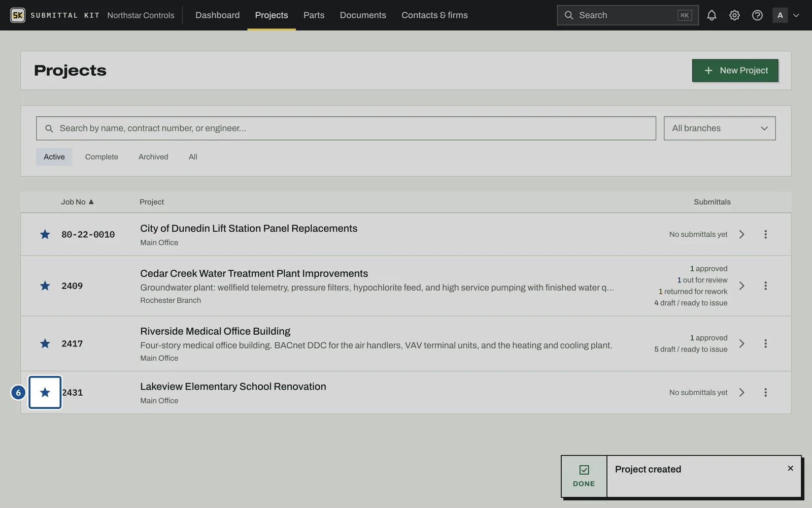Show All projects filter

pos(193,156)
